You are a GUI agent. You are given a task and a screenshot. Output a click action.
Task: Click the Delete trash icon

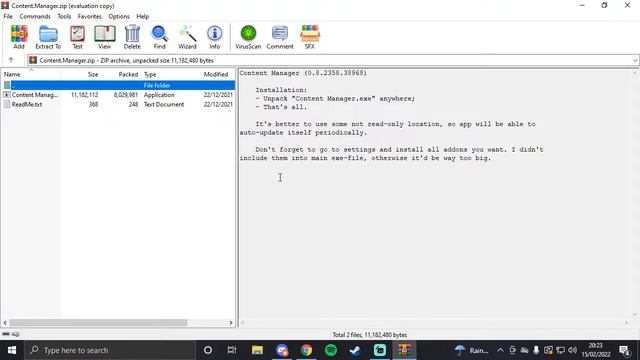[132, 37]
